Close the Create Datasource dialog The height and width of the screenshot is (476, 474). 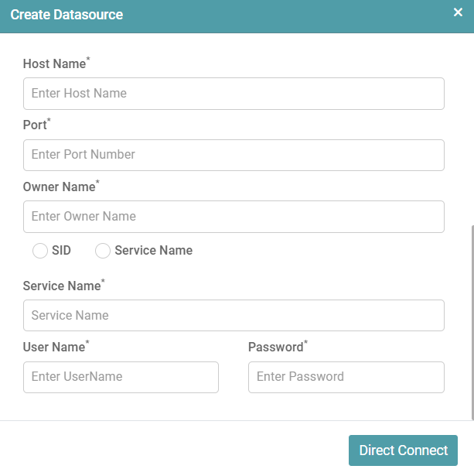coord(458,12)
